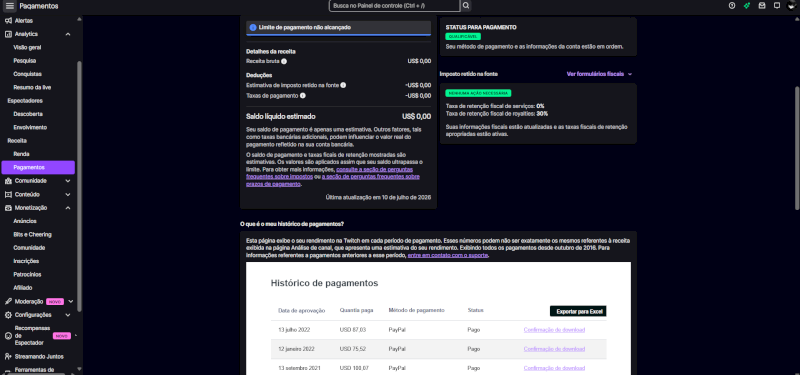The height and width of the screenshot is (375, 800).
Task: Open Bits e Cheering sidebar item
Action: pos(32,234)
